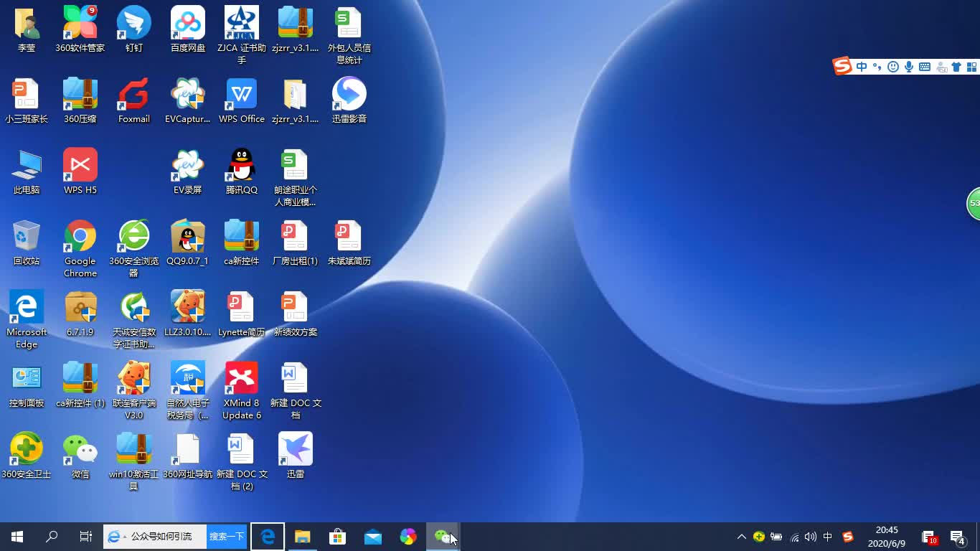Open the clock showing 20:45

[887, 537]
